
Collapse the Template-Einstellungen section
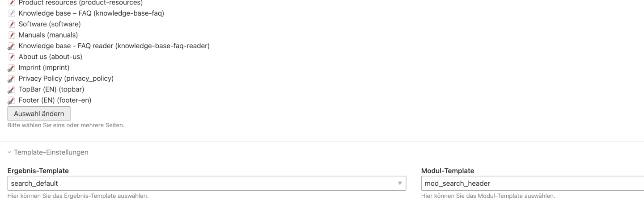48,153
